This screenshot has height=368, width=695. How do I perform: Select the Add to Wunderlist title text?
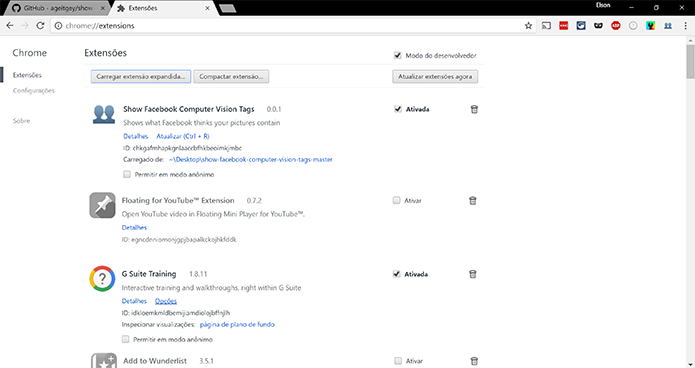point(155,361)
